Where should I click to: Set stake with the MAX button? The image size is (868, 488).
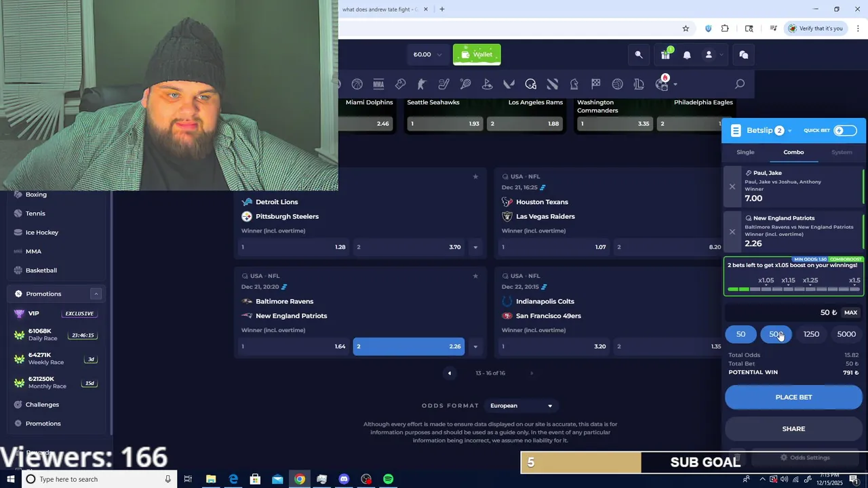pos(850,312)
